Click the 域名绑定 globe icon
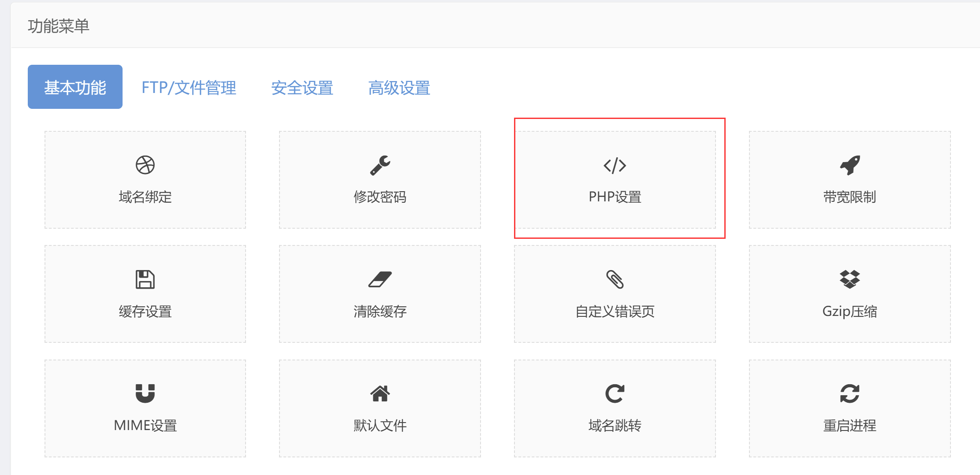The height and width of the screenshot is (475, 980). (x=145, y=165)
